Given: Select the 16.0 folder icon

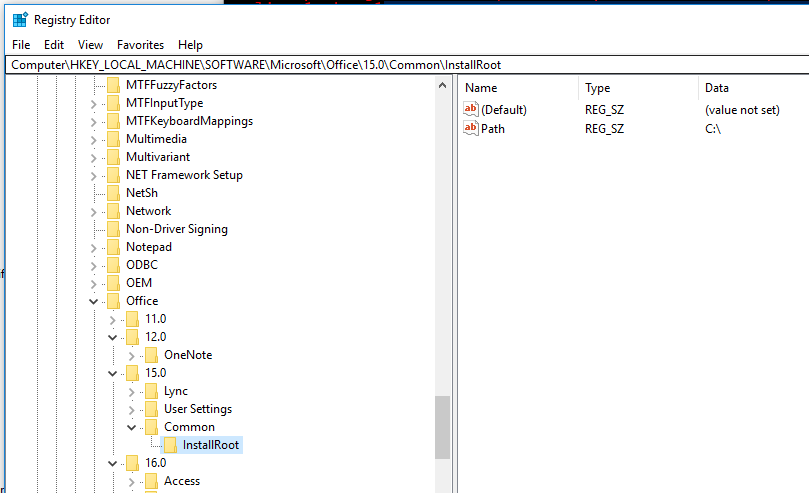Looking at the screenshot, I should pyautogui.click(x=133, y=463).
